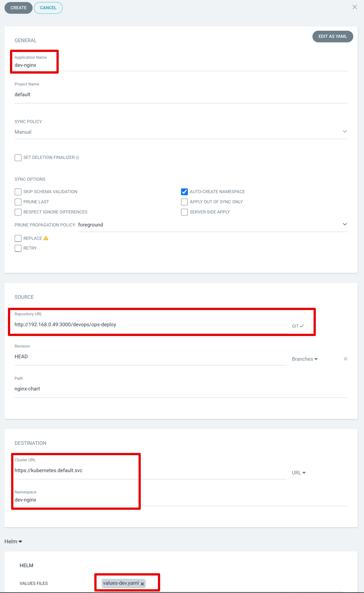Open the URL cluster type dropdown

[299, 473]
